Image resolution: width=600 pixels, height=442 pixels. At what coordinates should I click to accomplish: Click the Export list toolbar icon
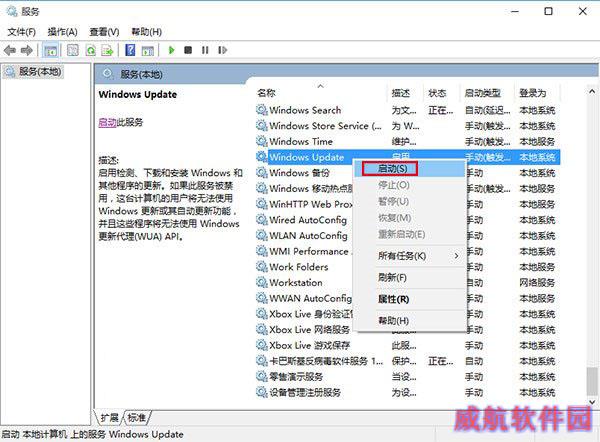(x=108, y=50)
